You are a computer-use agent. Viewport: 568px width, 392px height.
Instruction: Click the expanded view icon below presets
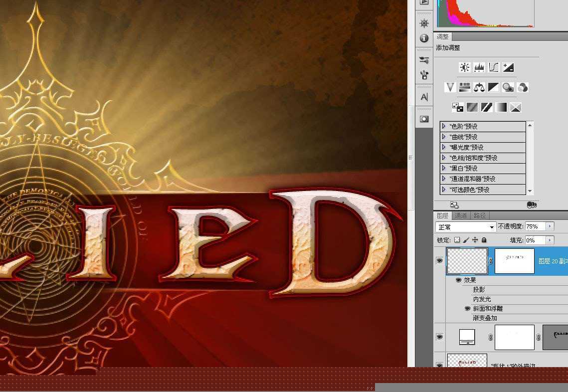[454, 205]
